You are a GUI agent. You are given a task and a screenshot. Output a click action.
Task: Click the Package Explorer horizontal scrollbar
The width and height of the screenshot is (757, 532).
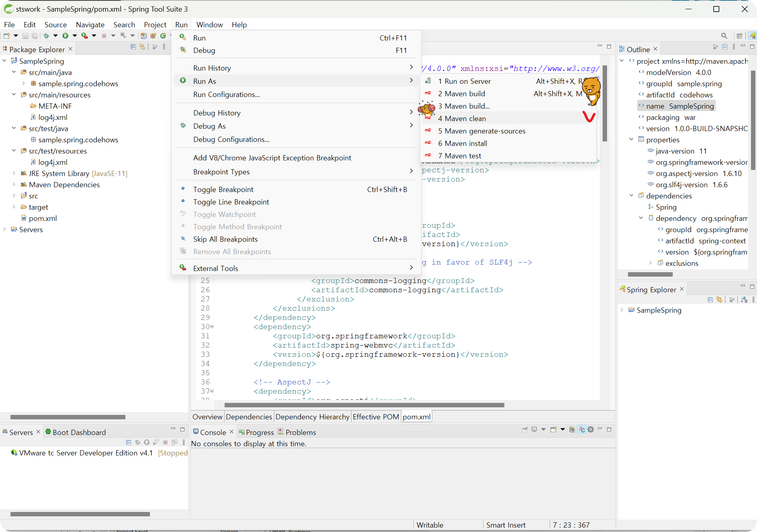pyautogui.click(x=68, y=417)
